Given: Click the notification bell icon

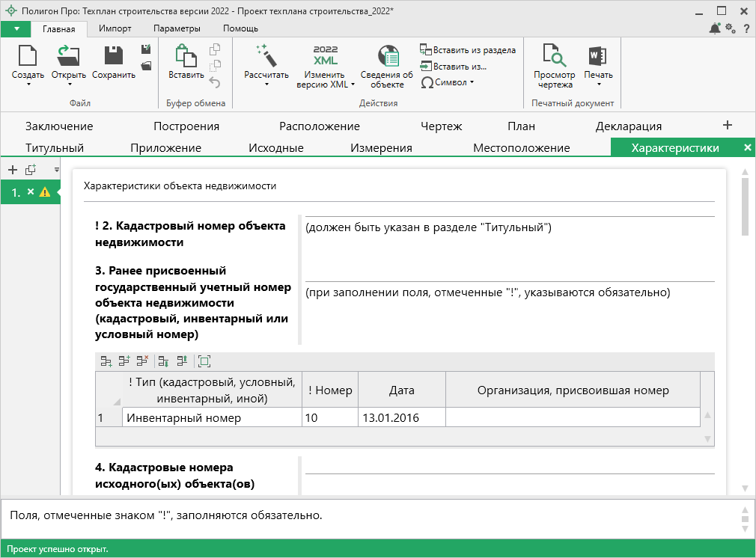Looking at the screenshot, I should [x=715, y=28].
